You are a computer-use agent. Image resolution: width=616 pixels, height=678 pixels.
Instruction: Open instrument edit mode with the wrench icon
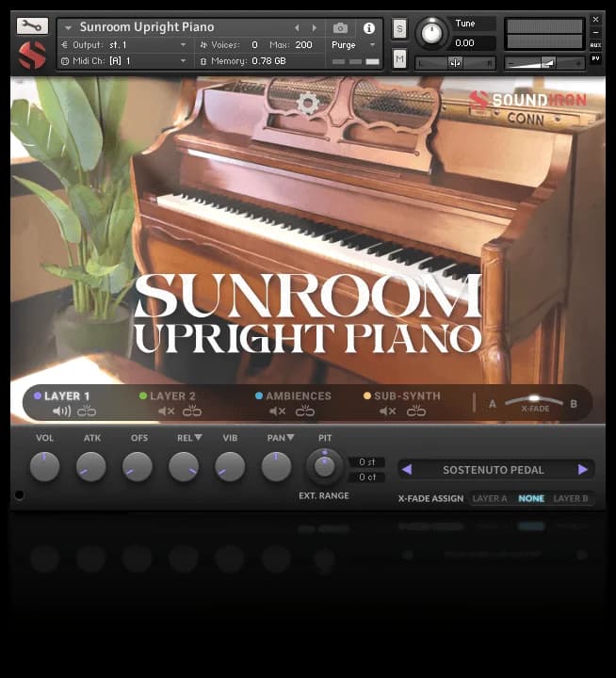(32, 26)
